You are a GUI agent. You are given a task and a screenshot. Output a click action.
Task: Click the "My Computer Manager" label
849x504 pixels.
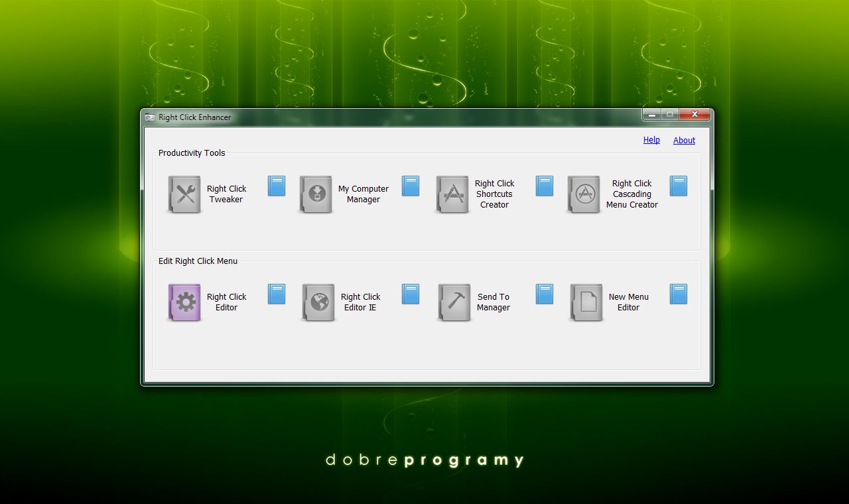click(x=363, y=194)
